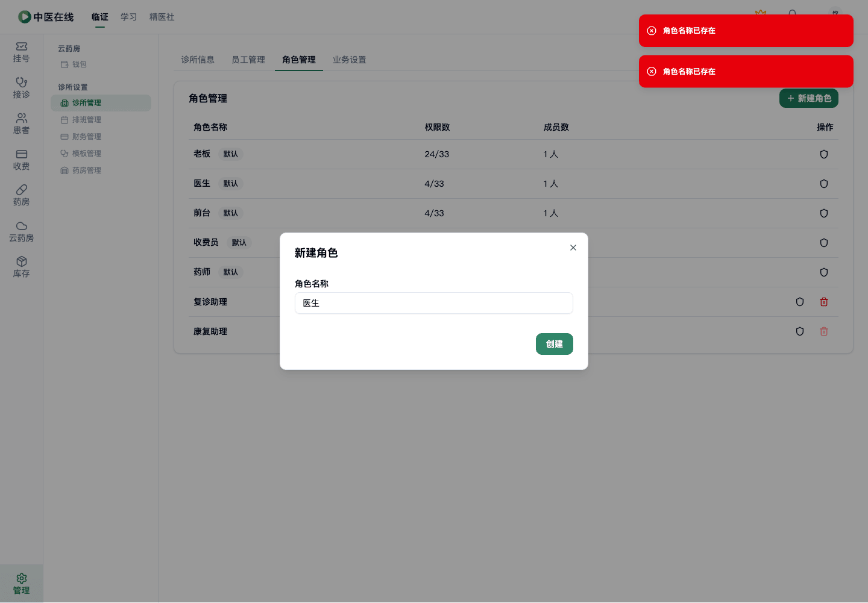The height and width of the screenshot is (603, 868).
Task: Select 临证 in the top navigation
Action: tap(100, 17)
